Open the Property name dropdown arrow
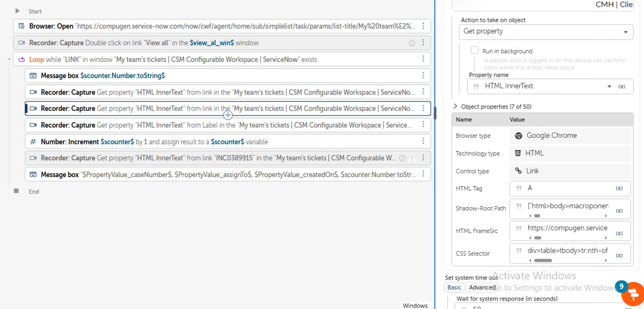644x309 pixels. tap(609, 86)
